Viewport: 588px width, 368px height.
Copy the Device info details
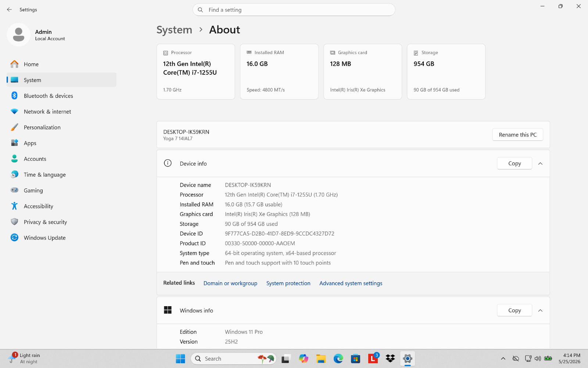[514, 163]
